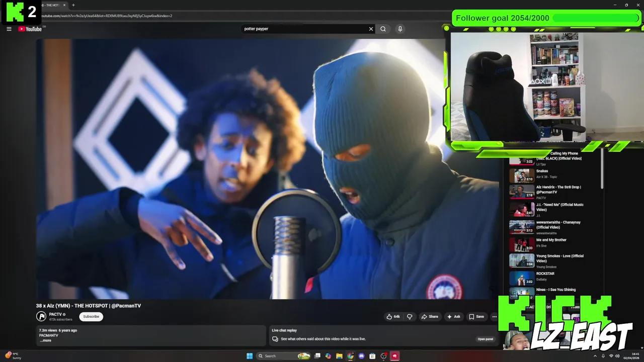Select the THE HOTSPOT browser tab
This screenshot has height=362, width=644.
[x=52, y=5]
